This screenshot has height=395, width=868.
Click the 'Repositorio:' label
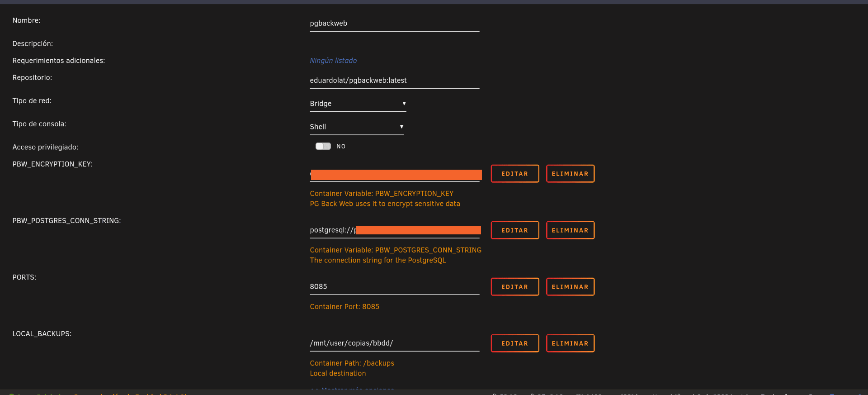click(32, 78)
